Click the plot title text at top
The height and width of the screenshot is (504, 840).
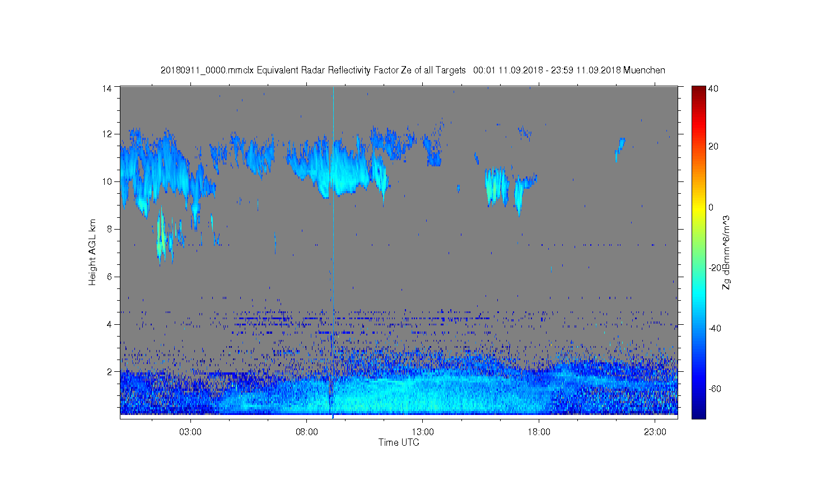pyautogui.click(x=413, y=71)
